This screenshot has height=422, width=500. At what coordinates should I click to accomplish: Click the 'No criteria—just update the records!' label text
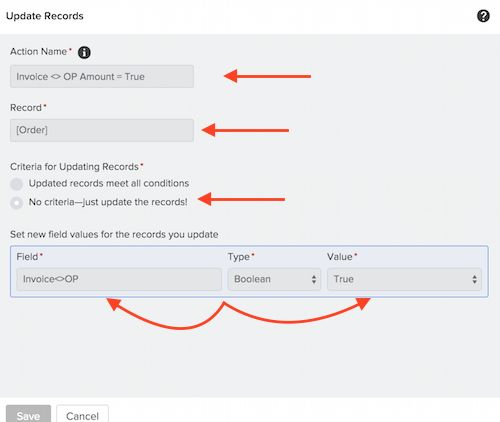(x=108, y=202)
